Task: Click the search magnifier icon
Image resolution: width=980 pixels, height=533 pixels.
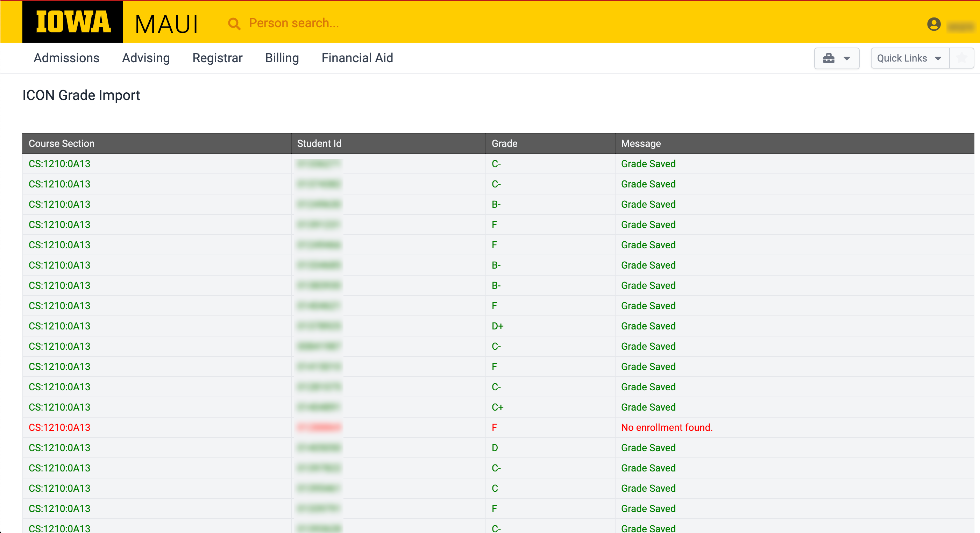Action: click(234, 23)
